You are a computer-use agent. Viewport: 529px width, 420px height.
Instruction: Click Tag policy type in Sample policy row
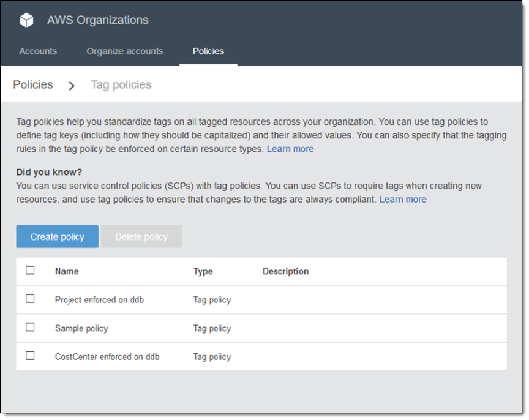pyautogui.click(x=212, y=328)
